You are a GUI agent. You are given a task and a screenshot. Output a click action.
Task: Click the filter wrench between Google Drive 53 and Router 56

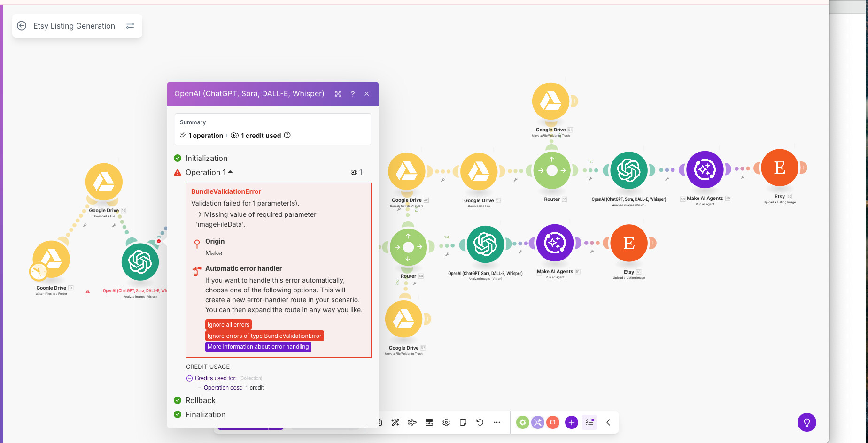point(515,180)
